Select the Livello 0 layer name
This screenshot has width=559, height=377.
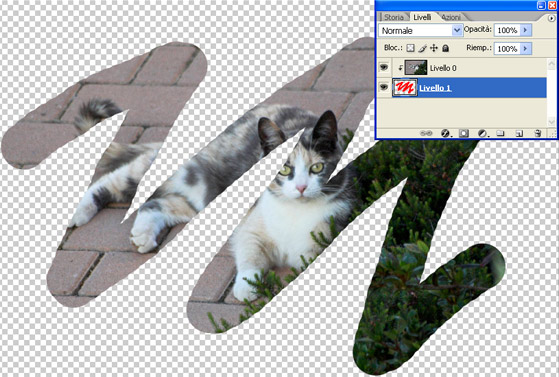[443, 68]
